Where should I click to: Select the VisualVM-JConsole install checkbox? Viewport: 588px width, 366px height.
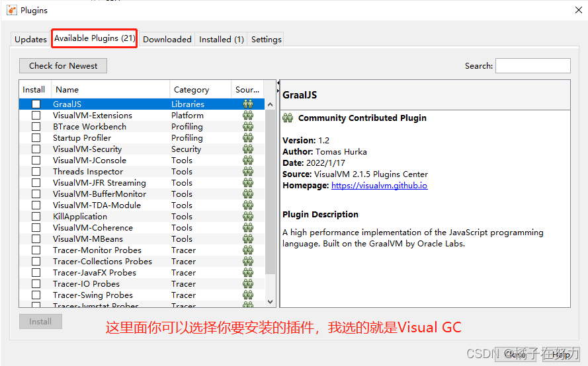[x=36, y=161]
